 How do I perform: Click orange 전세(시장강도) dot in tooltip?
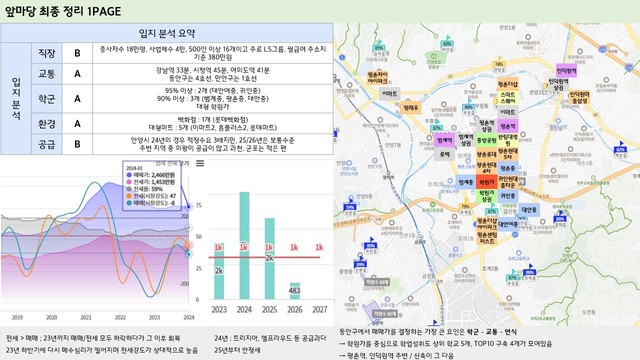[129, 196]
